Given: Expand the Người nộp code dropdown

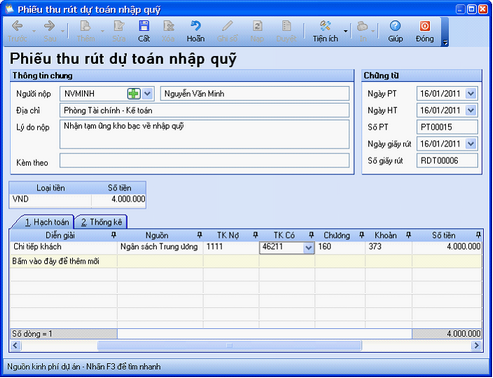Looking at the screenshot, I should 148,94.
